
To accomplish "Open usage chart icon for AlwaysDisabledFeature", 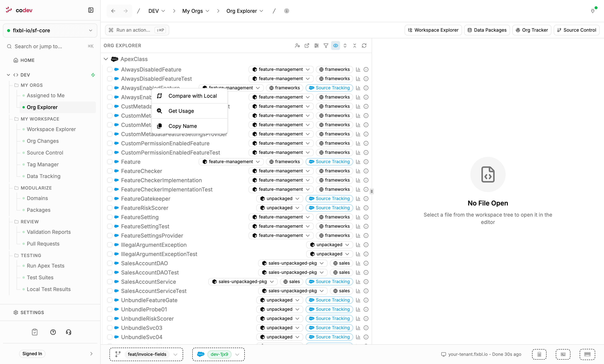I will (x=358, y=69).
